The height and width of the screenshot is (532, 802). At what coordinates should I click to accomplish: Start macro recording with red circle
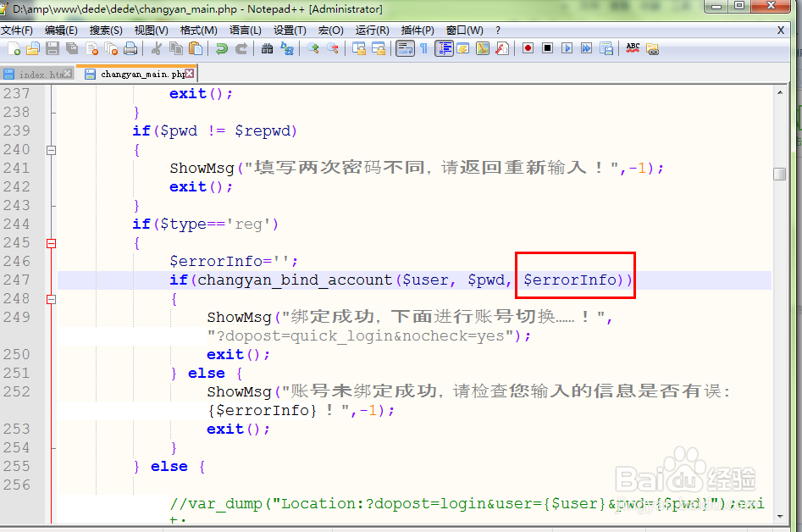coord(528,48)
